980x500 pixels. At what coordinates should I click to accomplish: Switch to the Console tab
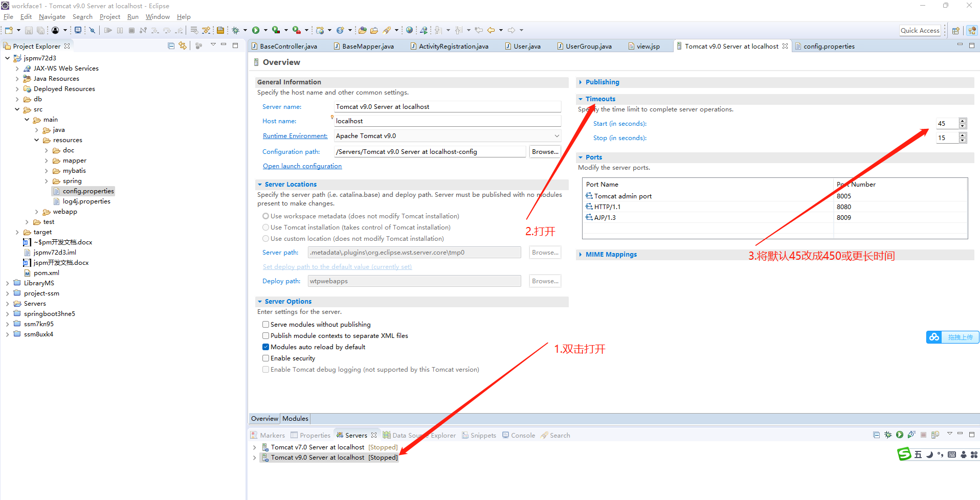(519, 436)
